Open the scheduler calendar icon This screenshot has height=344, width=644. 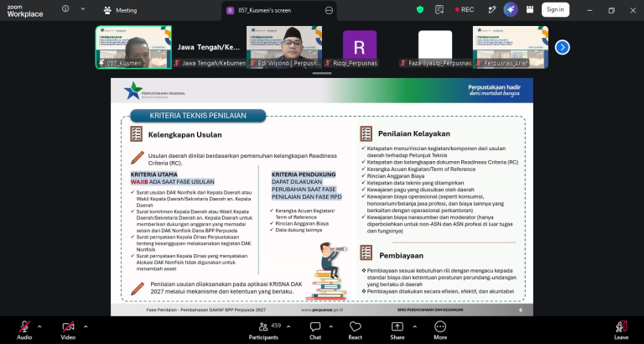click(x=530, y=9)
